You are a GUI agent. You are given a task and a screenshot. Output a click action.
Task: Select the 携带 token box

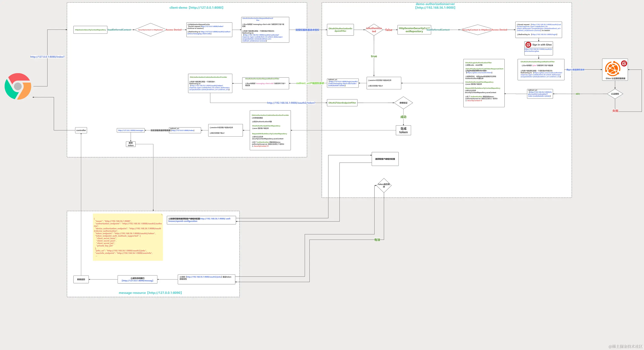(x=131, y=144)
